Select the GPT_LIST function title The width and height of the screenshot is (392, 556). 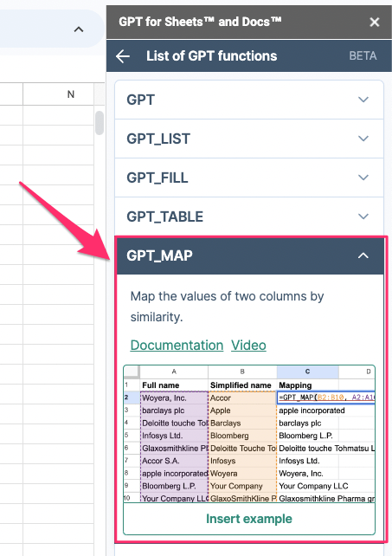tap(158, 139)
